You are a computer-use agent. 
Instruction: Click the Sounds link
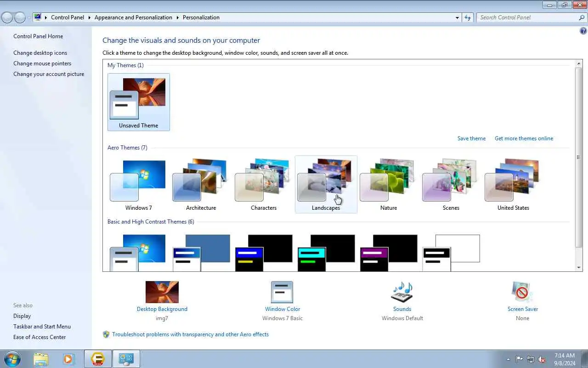[x=402, y=309]
